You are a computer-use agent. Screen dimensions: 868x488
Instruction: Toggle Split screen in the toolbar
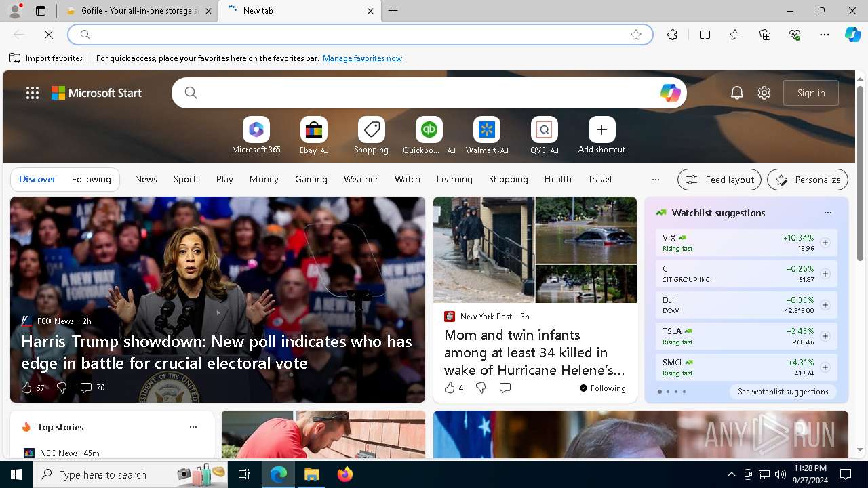(x=705, y=35)
